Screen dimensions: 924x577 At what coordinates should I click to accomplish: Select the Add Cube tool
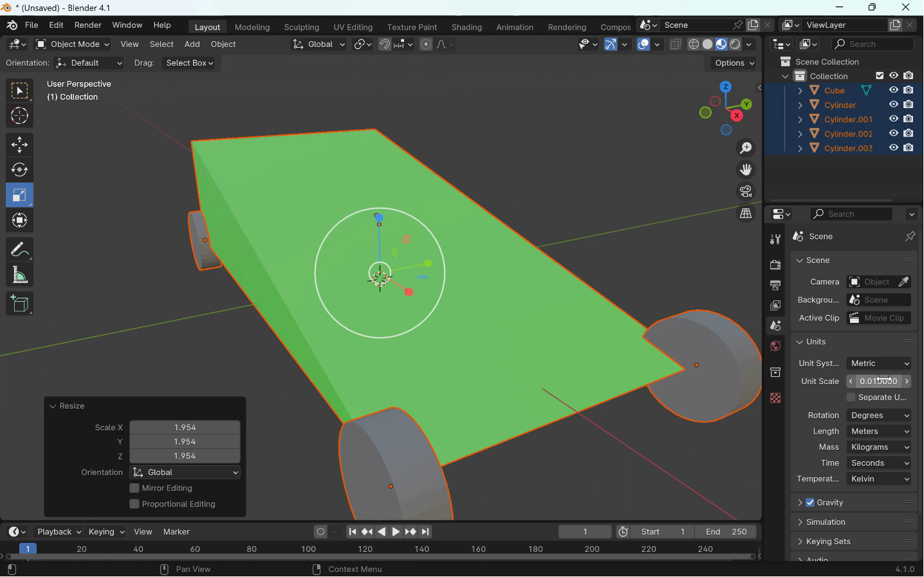click(19, 304)
